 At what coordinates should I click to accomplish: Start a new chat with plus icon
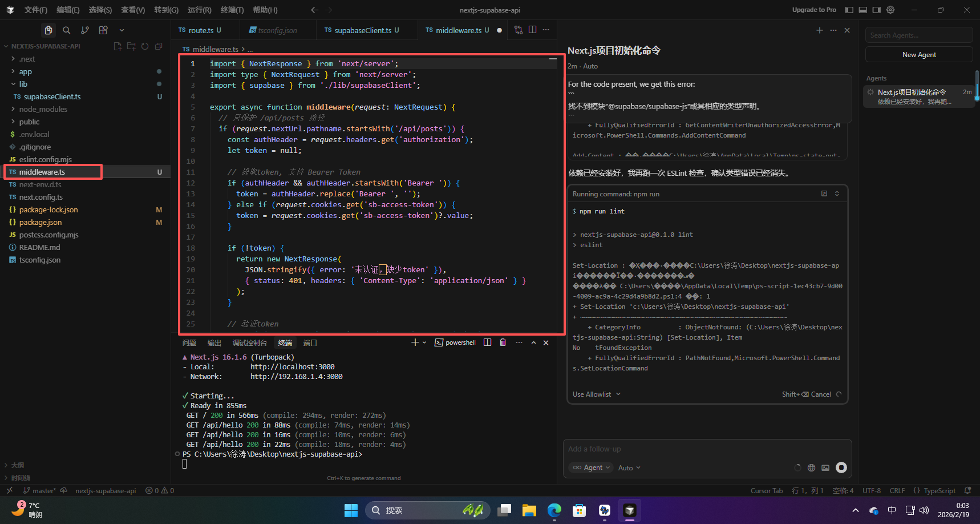(x=820, y=30)
